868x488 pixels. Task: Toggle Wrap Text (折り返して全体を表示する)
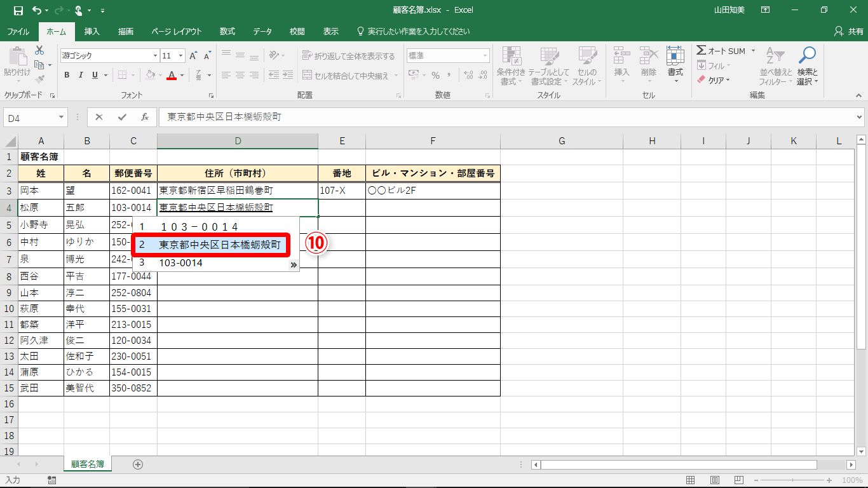pyautogui.click(x=348, y=56)
